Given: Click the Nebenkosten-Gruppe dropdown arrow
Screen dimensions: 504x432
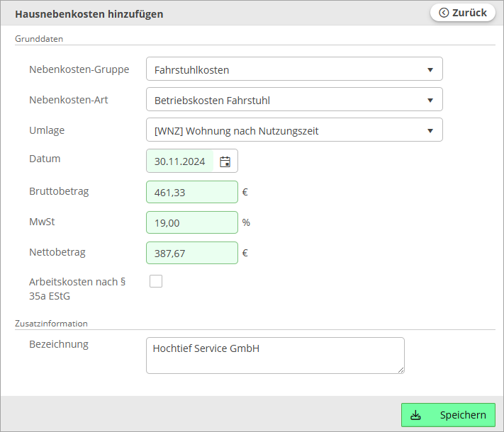Looking at the screenshot, I should 430,69.
